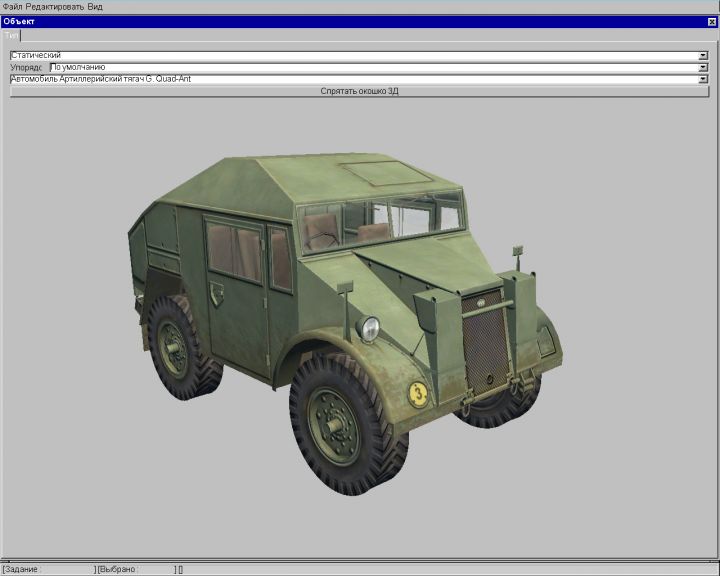The image size is (720, 576).
Task: Close the Объект panel with X
Action: [711, 21]
